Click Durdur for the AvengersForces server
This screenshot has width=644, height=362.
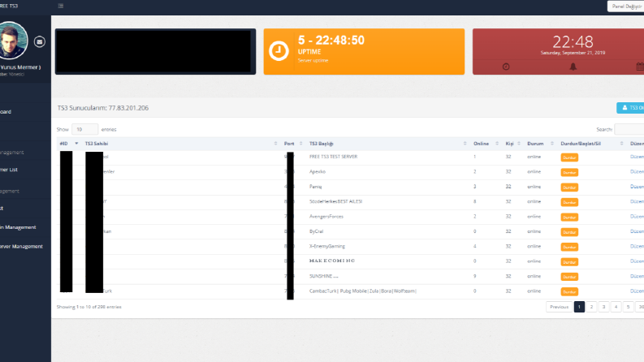569,217
